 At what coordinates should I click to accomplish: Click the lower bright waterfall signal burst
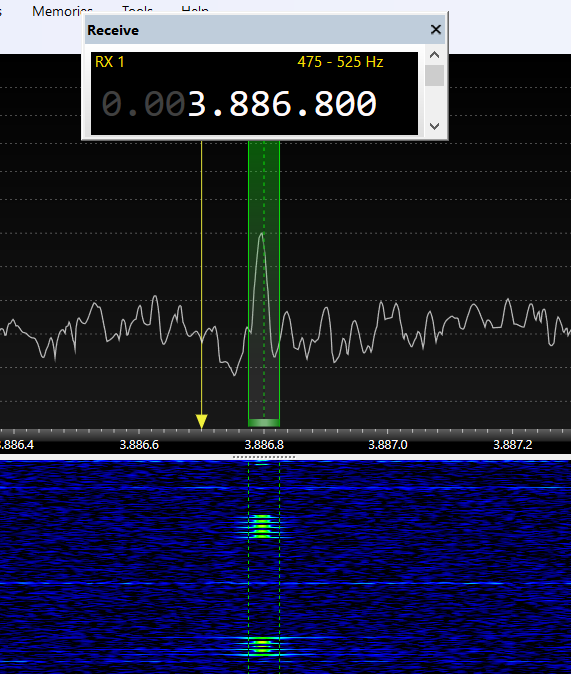pyautogui.click(x=261, y=646)
